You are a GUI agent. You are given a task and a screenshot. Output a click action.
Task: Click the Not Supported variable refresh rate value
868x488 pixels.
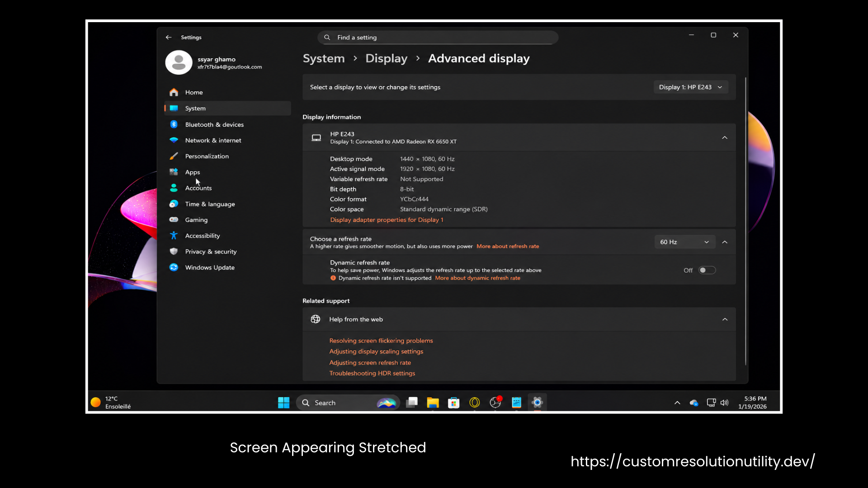tap(421, 179)
